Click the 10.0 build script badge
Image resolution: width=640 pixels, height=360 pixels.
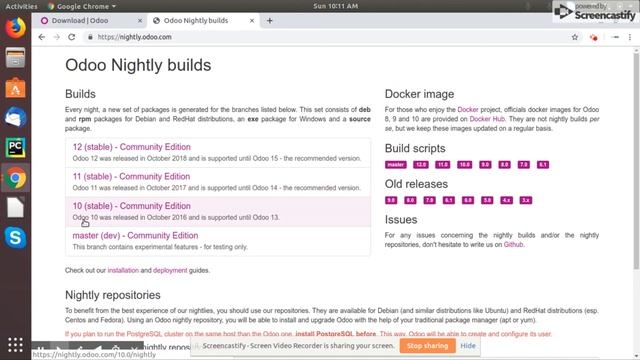point(464,164)
